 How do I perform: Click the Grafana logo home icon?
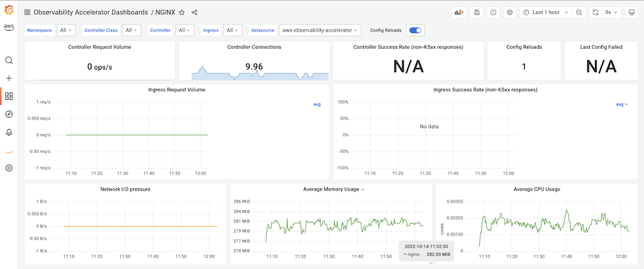point(8,10)
